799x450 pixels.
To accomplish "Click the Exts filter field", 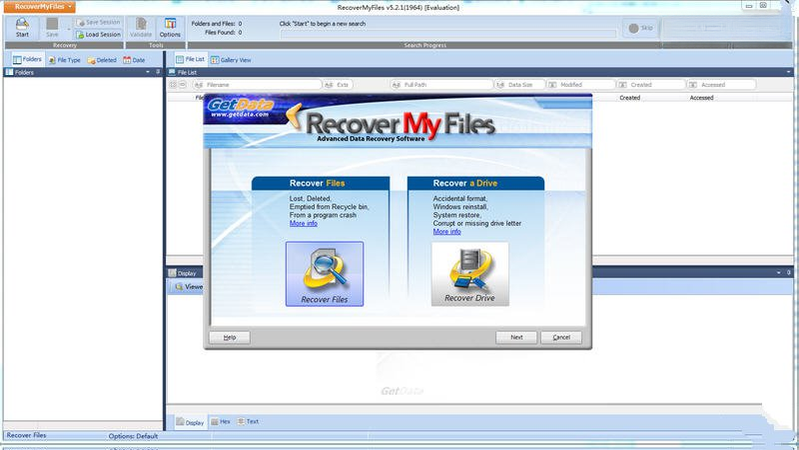I will (x=338, y=85).
